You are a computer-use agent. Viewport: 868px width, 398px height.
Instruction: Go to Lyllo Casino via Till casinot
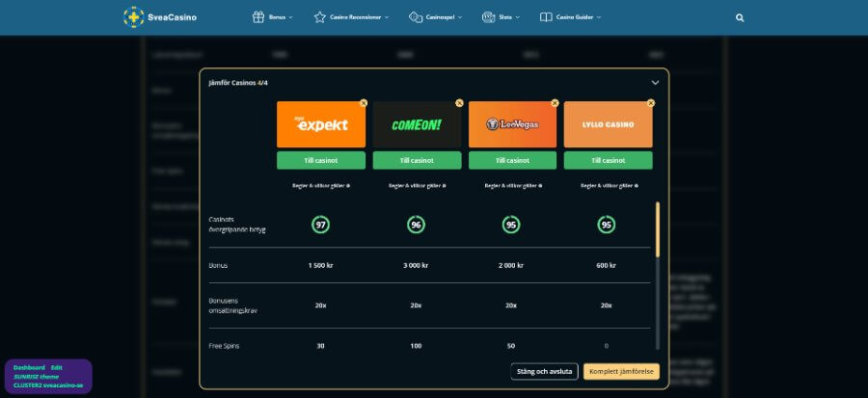pyautogui.click(x=608, y=160)
